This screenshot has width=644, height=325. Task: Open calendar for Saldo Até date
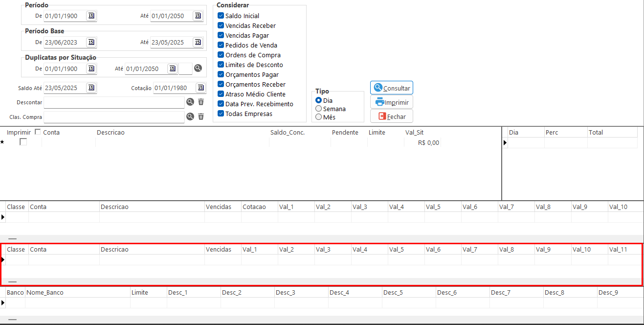tap(91, 88)
